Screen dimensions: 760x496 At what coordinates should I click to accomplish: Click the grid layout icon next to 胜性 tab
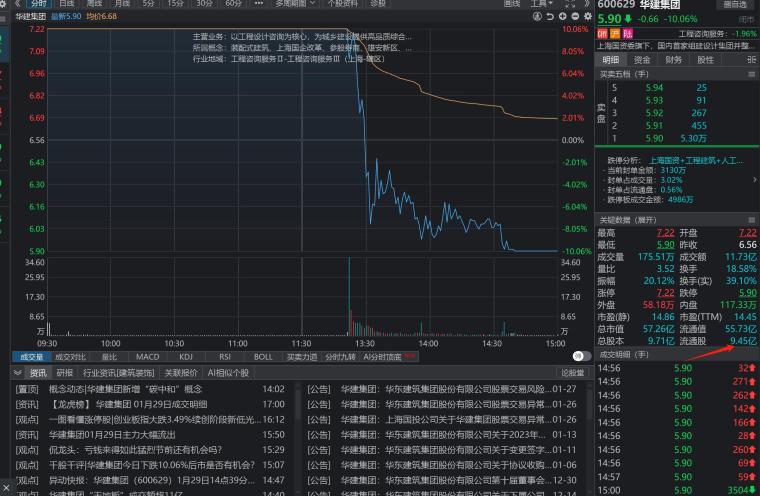pyautogui.click(x=751, y=59)
